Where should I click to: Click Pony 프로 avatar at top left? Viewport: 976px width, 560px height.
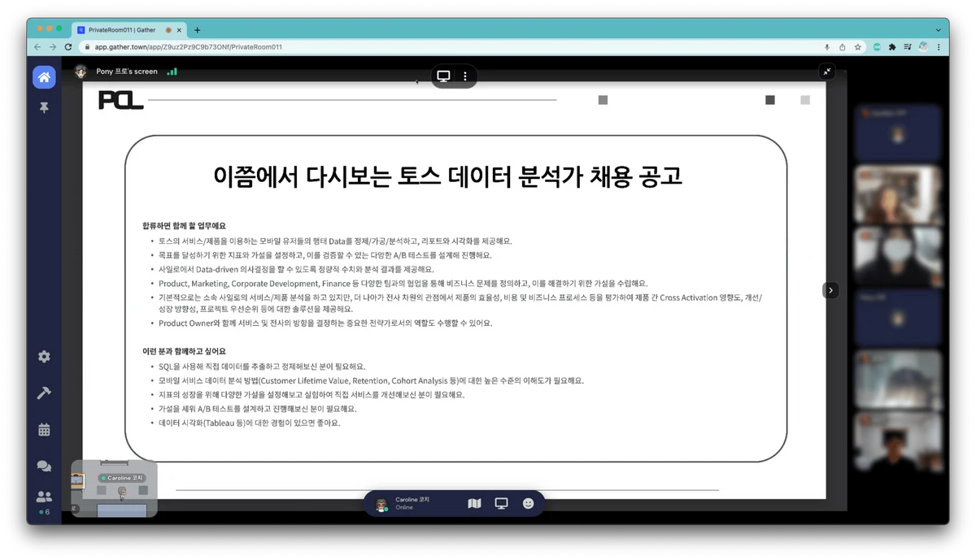coord(81,72)
